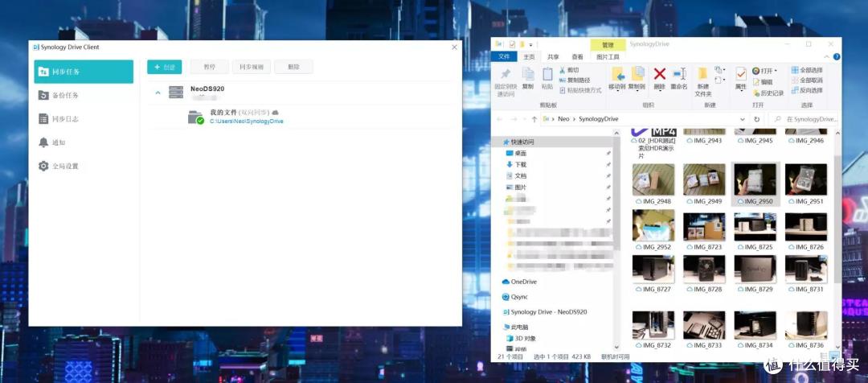The width and height of the screenshot is (868, 383).
Task: Select the IMG_8729 thumbnail
Action: (755, 270)
